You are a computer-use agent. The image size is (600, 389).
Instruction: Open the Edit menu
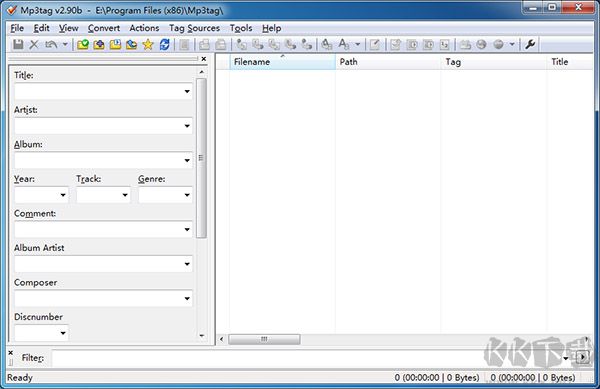click(x=41, y=28)
